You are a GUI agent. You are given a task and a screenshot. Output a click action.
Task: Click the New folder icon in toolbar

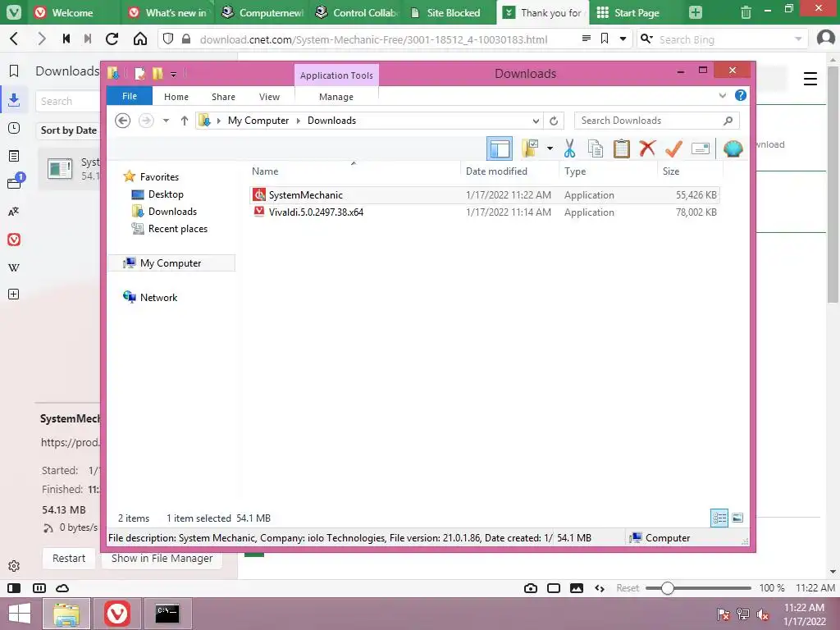(531, 148)
